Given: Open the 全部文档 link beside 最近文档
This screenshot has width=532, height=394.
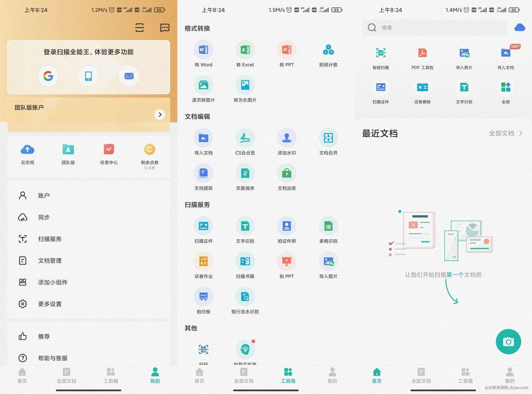Looking at the screenshot, I should point(505,133).
